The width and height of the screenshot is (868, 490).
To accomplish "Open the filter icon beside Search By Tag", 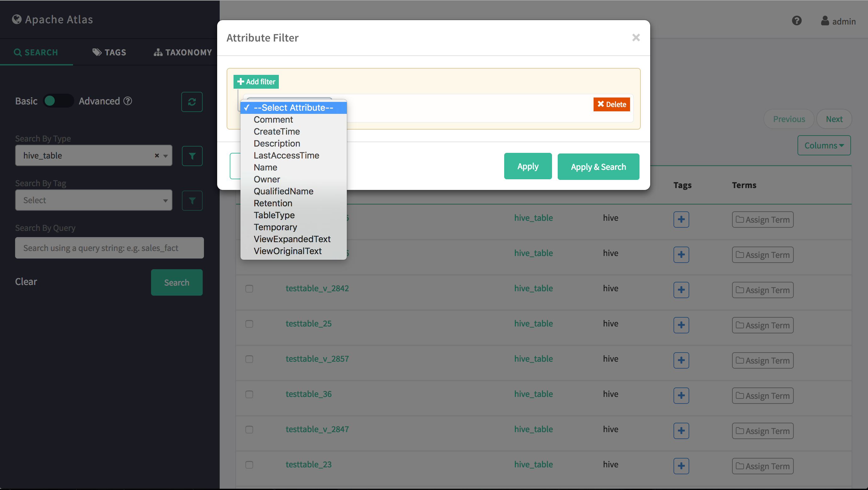I will coord(192,200).
